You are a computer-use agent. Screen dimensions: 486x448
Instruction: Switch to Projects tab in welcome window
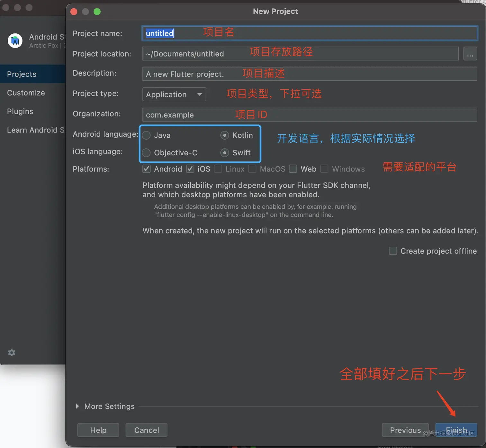[x=33, y=74]
